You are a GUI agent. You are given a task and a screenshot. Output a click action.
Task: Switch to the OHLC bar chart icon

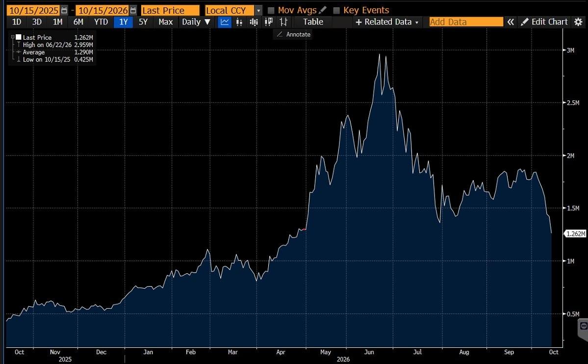283,22
